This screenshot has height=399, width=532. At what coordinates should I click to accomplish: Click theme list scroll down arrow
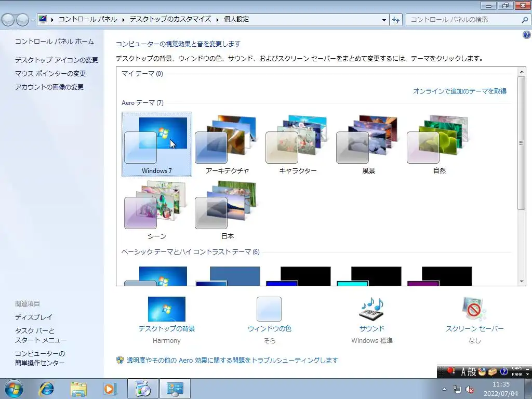(x=522, y=282)
